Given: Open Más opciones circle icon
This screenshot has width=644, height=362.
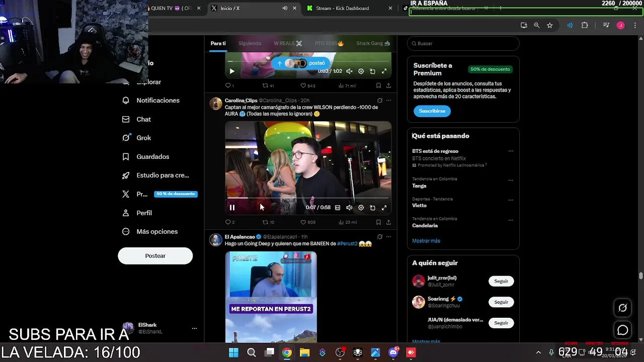Looking at the screenshot, I should point(126,231).
